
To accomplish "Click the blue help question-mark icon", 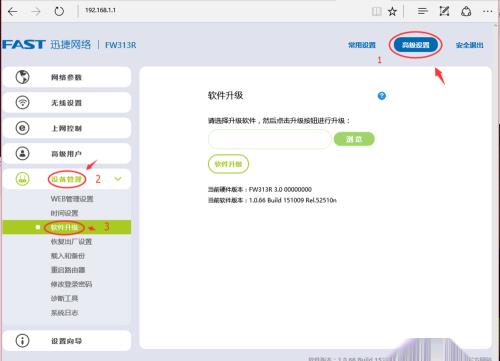I will pyautogui.click(x=382, y=96).
